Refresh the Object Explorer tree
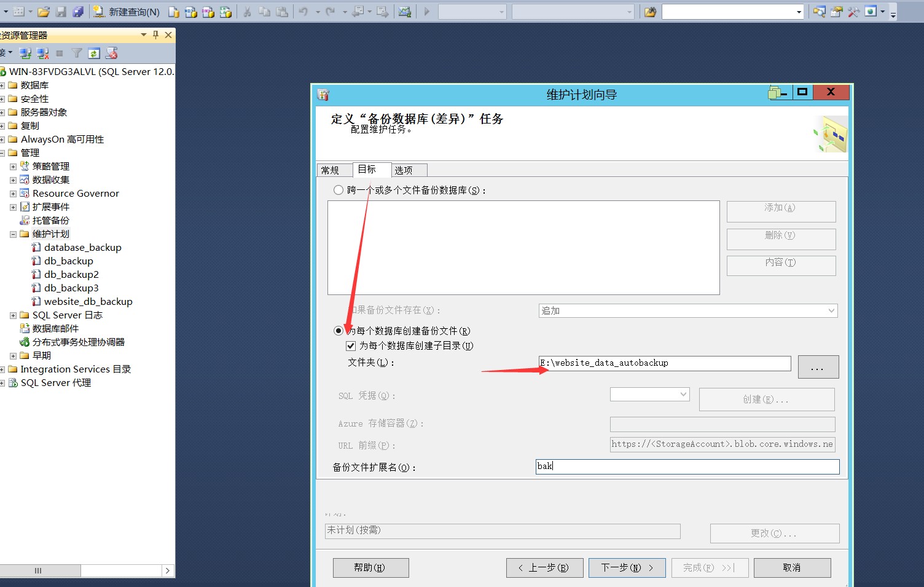 [x=94, y=53]
